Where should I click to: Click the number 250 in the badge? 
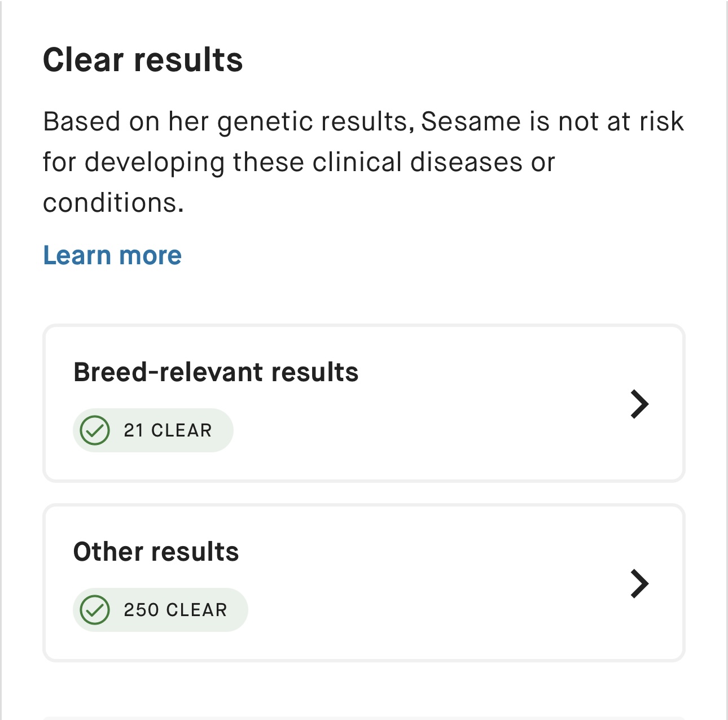coord(142,610)
